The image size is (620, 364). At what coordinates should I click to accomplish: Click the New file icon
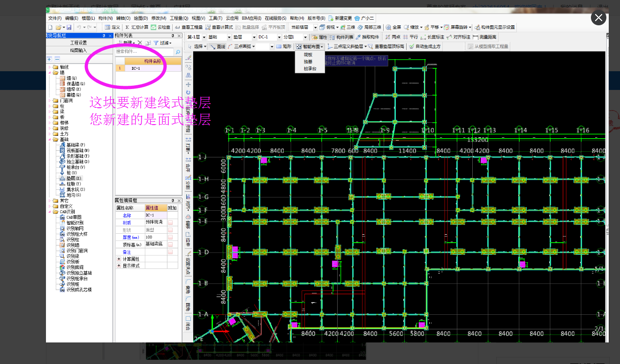coord(50,27)
